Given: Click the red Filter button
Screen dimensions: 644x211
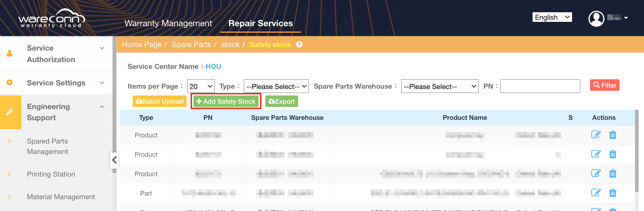Looking at the screenshot, I should [604, 85].
